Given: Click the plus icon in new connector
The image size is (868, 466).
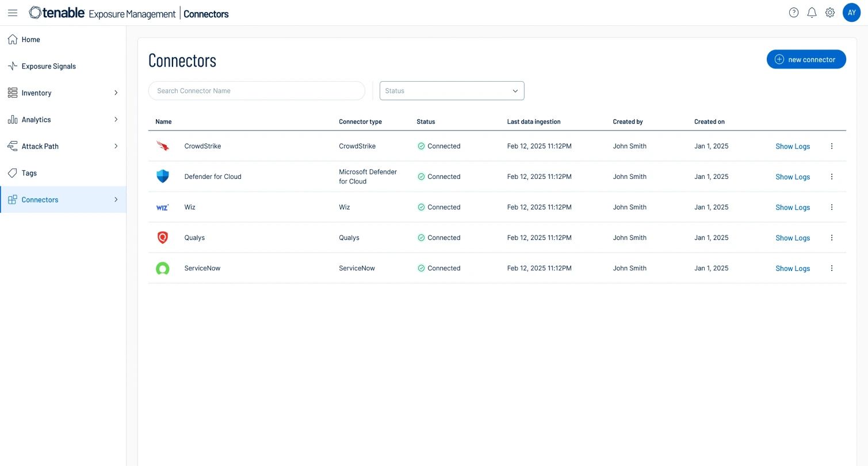Looking at the screenshot, I should [x=779, y=59].
